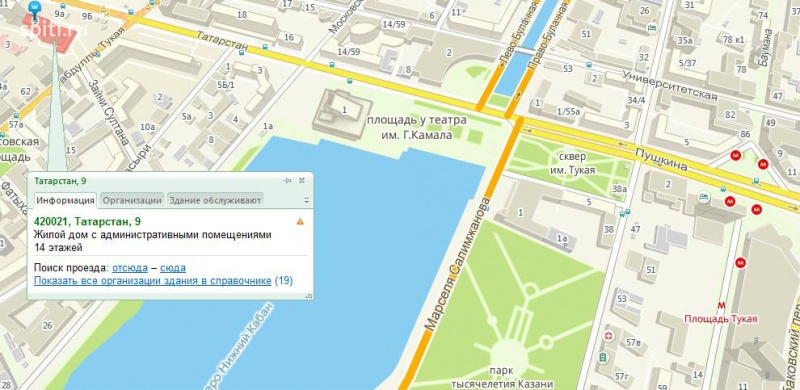Click metro entrance icon nearest Площадь Тукая label
This screenshot has width=800, height=390.
point(740,262)
